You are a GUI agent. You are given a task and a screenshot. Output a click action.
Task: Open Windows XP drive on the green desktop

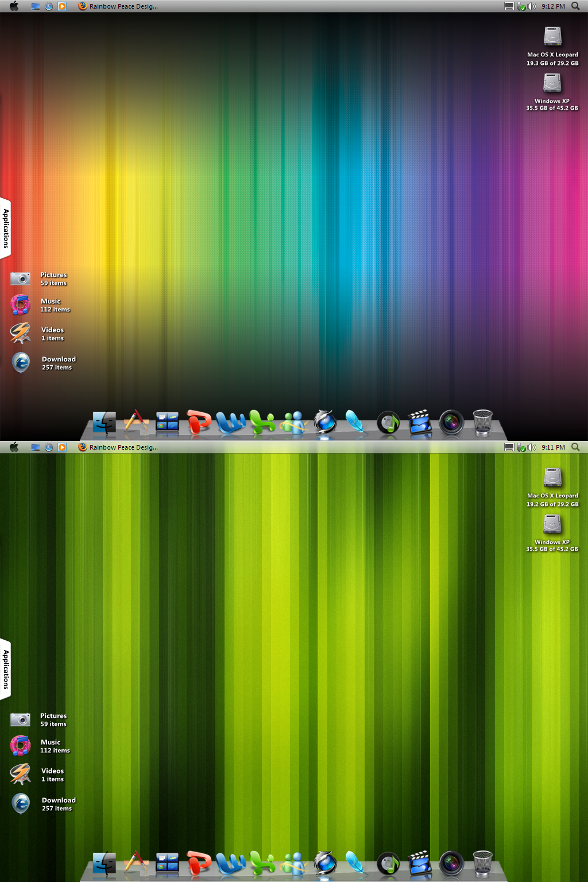[x=552, y=525]
